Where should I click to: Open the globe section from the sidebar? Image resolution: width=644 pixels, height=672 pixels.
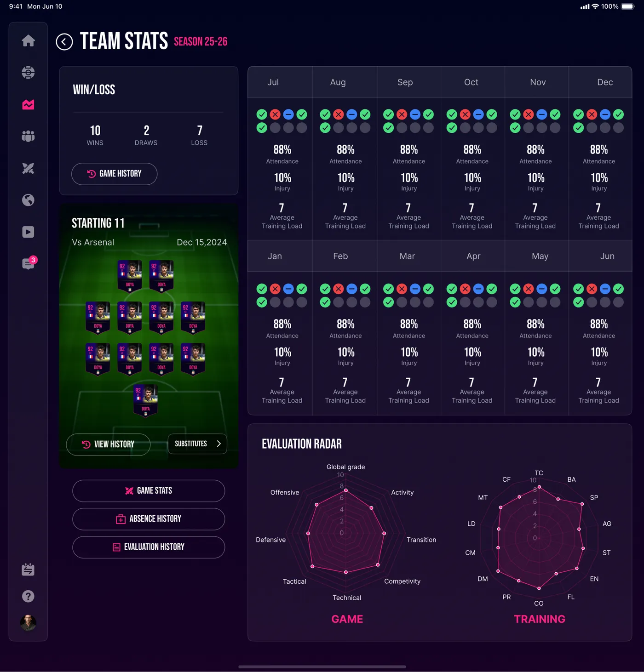[28, 200]
